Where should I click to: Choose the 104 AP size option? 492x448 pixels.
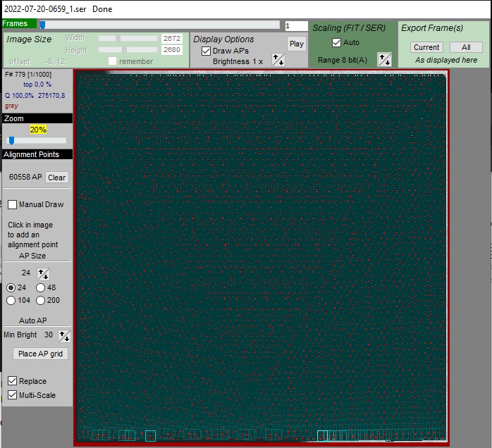tap(11, 301)
